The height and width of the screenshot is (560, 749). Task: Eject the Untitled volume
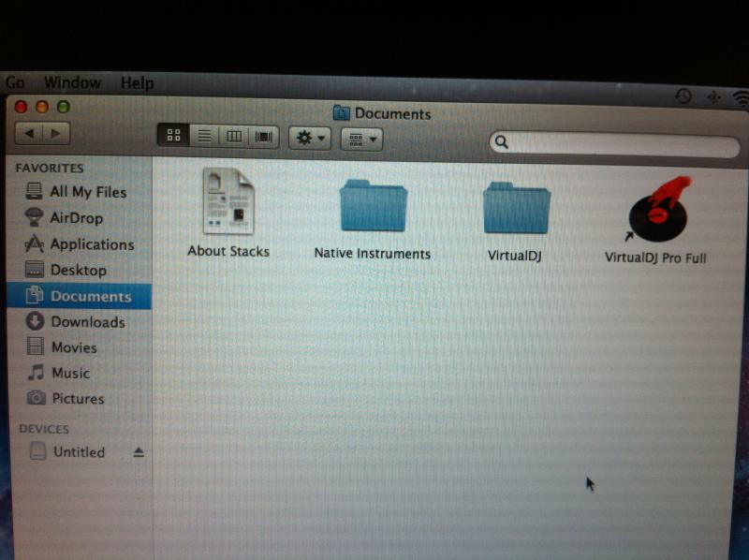click(x=139, y=452)
